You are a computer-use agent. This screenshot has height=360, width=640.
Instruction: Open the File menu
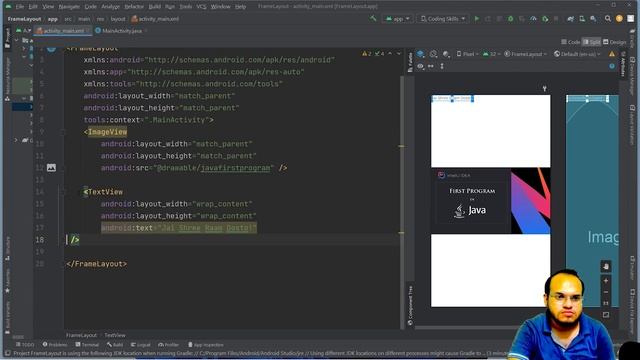point(20,7)
